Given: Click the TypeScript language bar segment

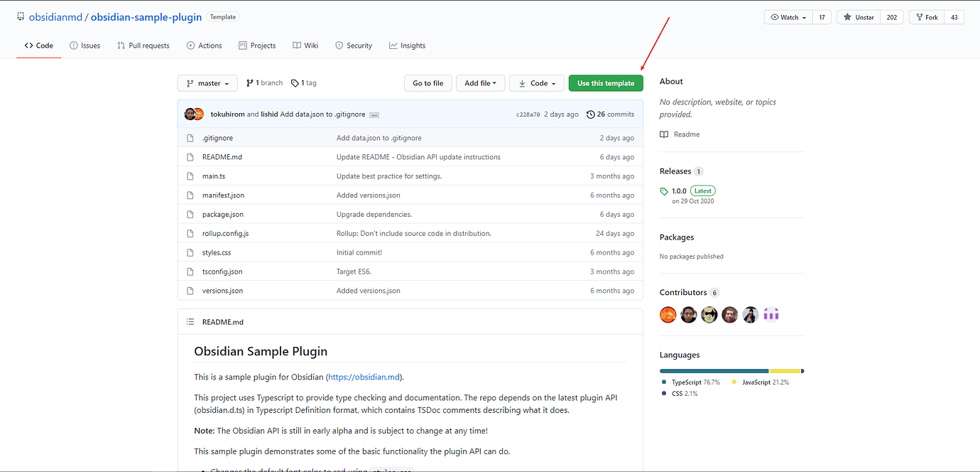Looking at the screenshot, I should click(714, 371).
